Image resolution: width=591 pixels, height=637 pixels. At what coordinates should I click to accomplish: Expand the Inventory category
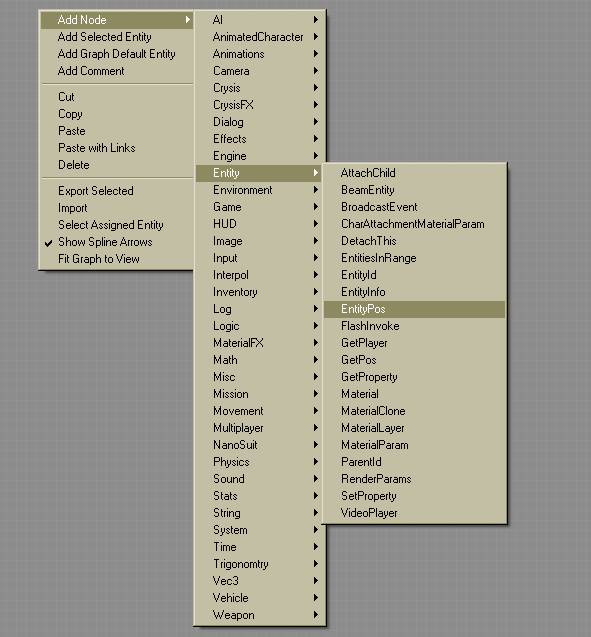click(x=260, y=292)
